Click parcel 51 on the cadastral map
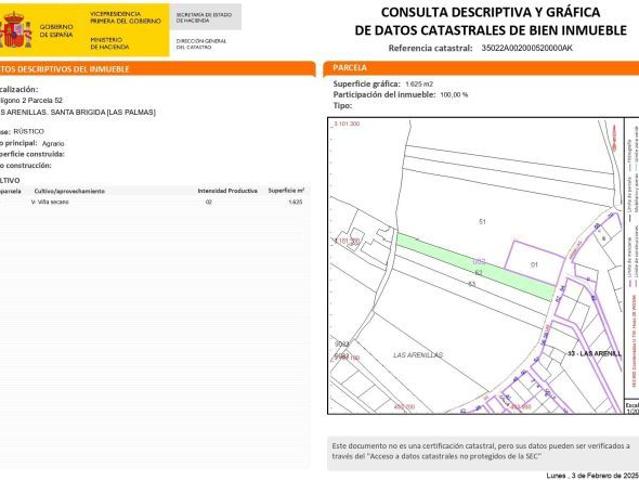The image size is (639, 480). 482,221
